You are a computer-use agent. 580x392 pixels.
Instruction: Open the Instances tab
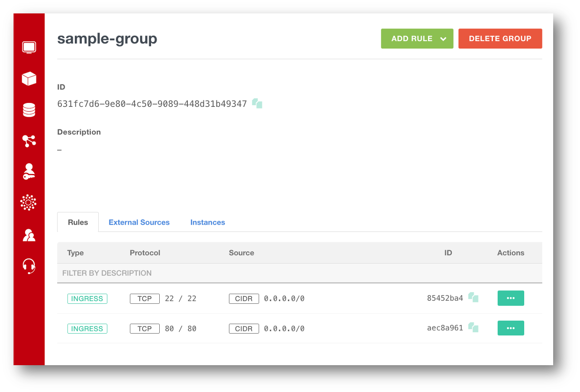pos(208,222)
